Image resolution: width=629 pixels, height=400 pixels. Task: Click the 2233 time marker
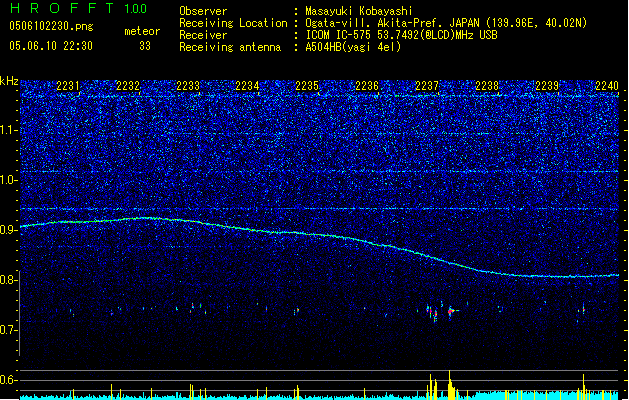pos(188,86)
